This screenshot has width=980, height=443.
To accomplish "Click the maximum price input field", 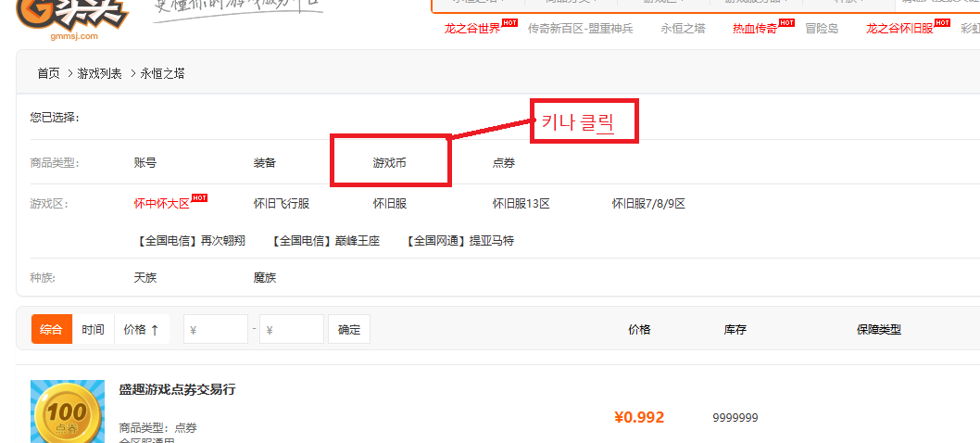I will 292,329.
